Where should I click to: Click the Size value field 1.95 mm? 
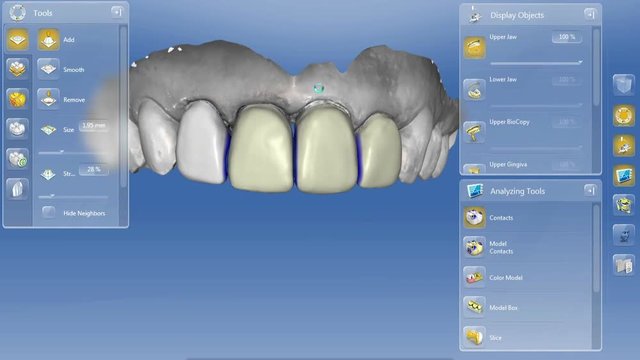click(x=94, y=126)
